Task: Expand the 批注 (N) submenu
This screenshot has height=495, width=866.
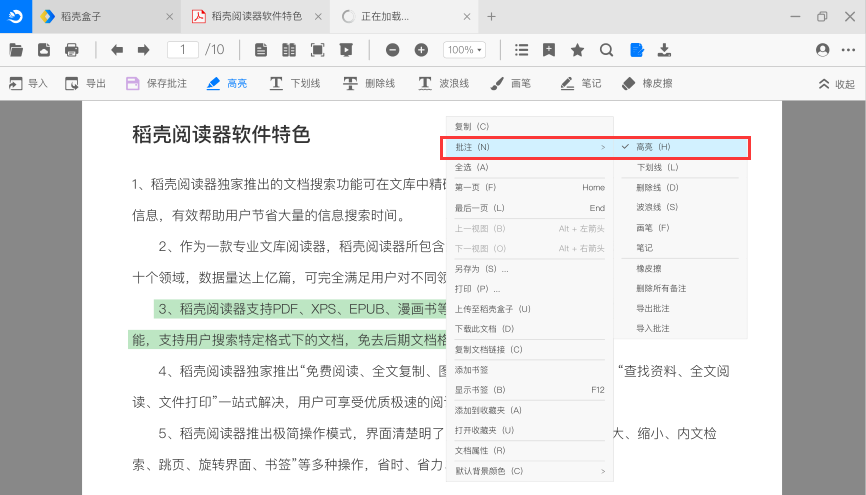Action: click(530, 147)
